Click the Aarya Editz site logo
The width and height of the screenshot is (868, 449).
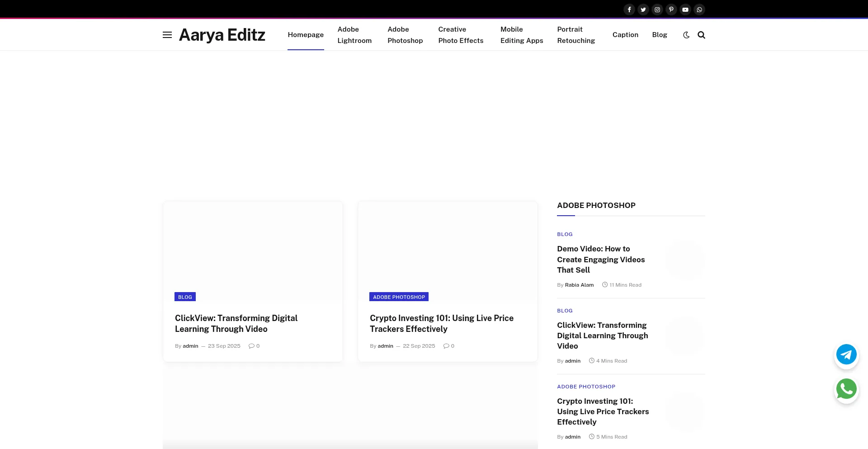222,35
